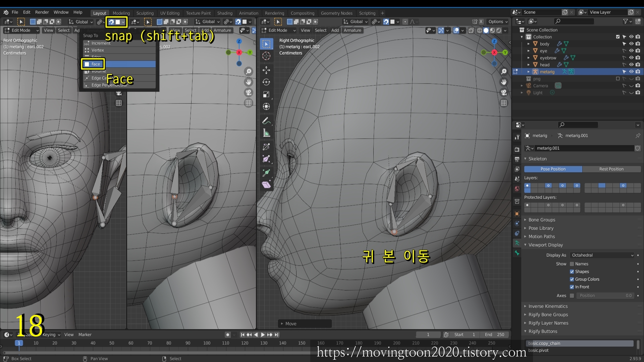
Task: Open the Scene properties tab
Action: tap(517, 179)
